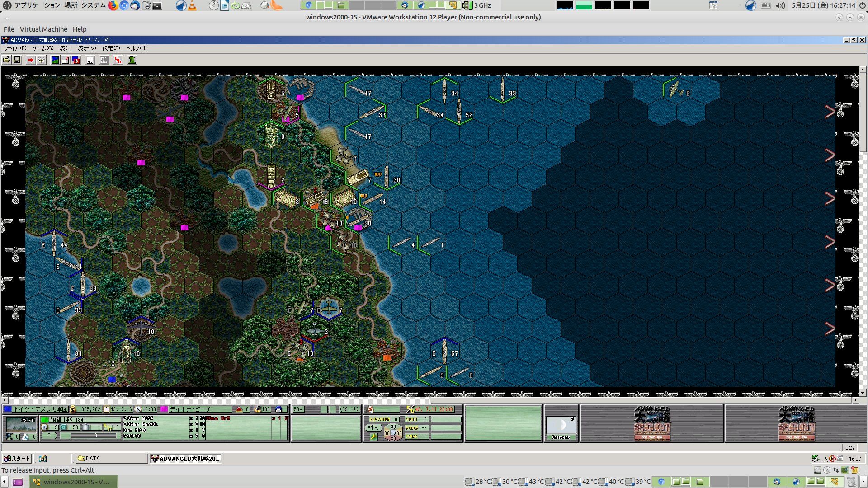Open the システム system menu

coord(93,5)
